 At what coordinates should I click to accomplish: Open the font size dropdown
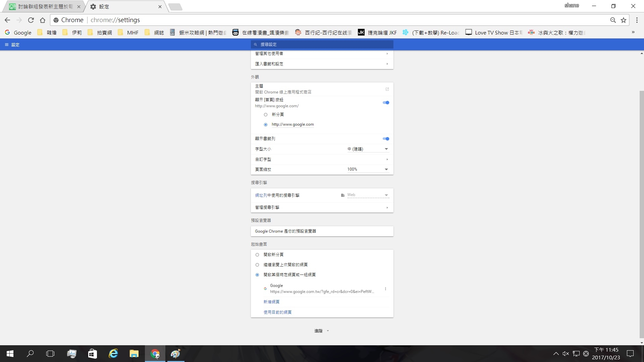tap(368, 149)
